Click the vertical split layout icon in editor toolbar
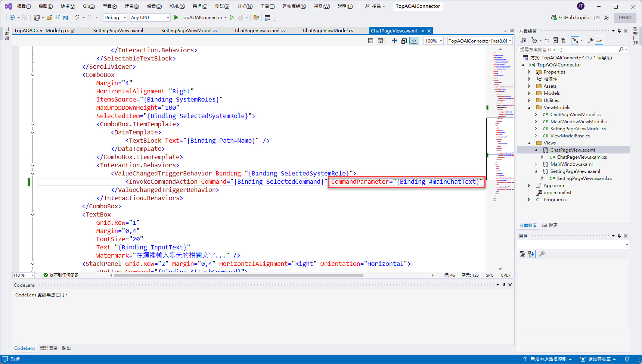Image resolution: width=642 pixels, height=364 pixels. click(380, 41)
